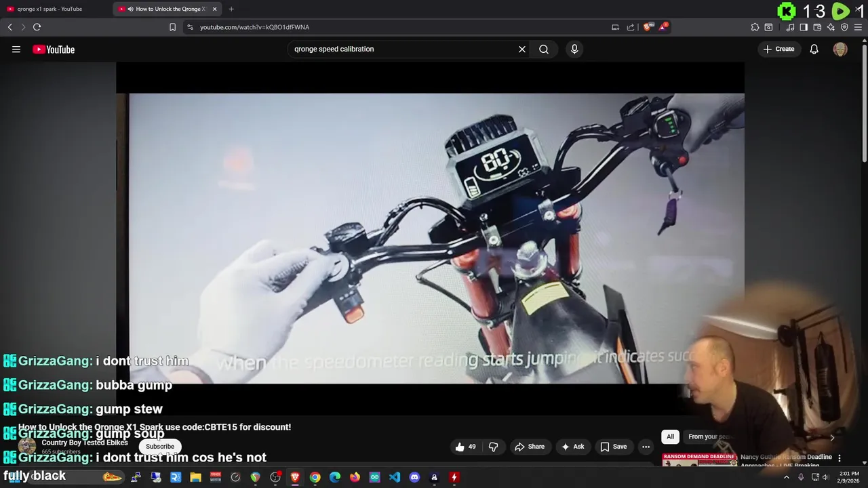The width and height of the screenshot is (868, 488).
Task: Open more actions ellipsis under the video
Action: pyautogui.click(x=646, y=447)
